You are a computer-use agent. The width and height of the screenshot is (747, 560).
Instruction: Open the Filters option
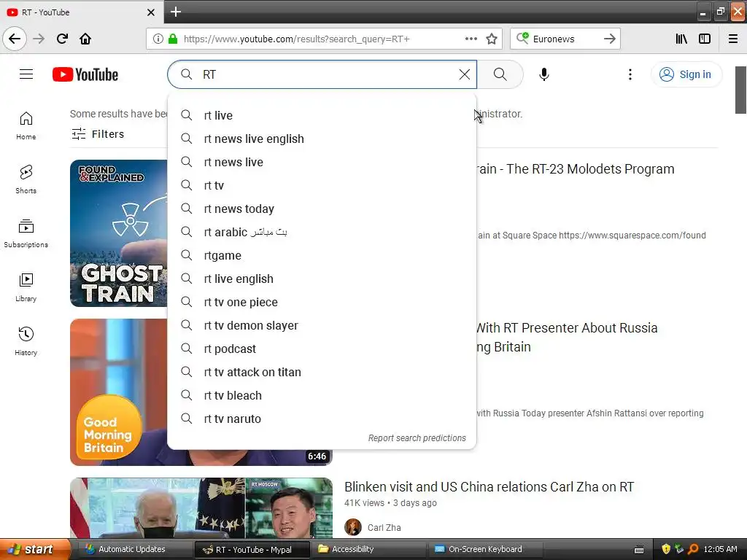click(98, 134)
